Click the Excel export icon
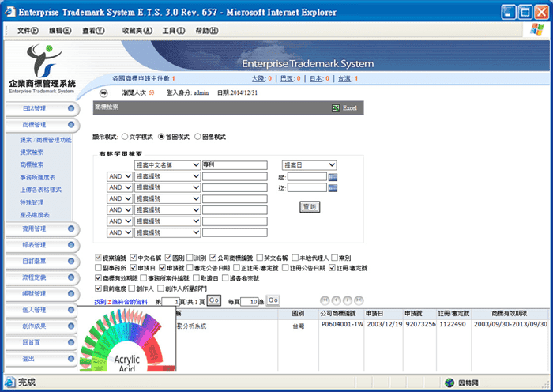 (336, 107)
